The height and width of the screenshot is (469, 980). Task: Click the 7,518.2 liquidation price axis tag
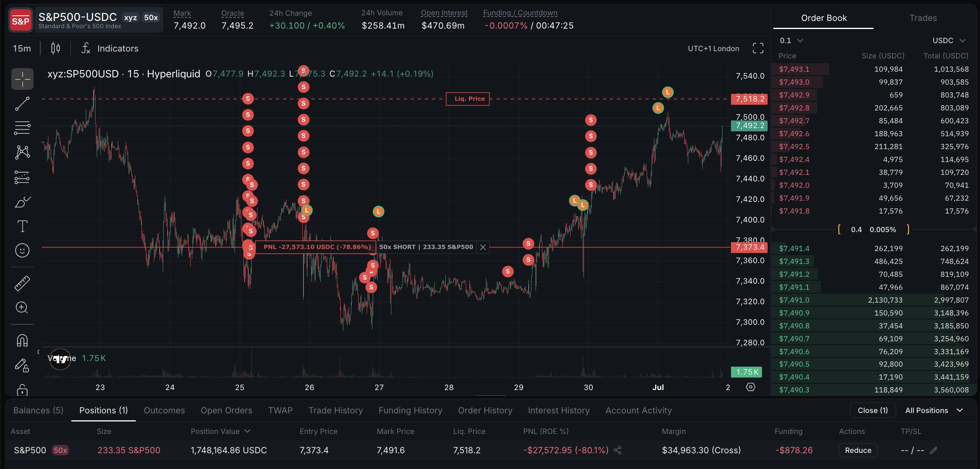coord(749,99)
